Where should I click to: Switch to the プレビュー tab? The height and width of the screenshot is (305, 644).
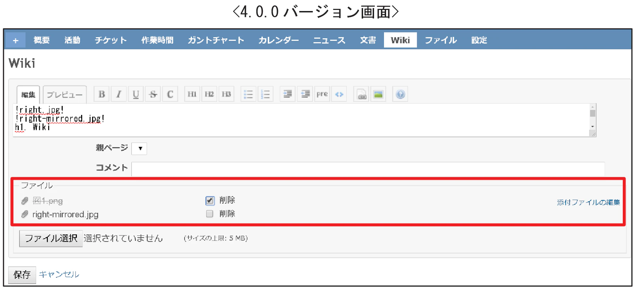click(65, 95)
